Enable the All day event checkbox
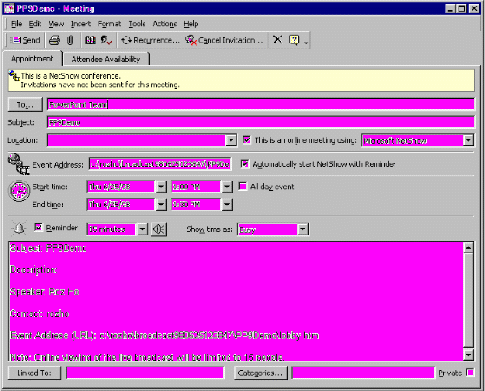Screen dimensions: 485x391 coord(243,186)
